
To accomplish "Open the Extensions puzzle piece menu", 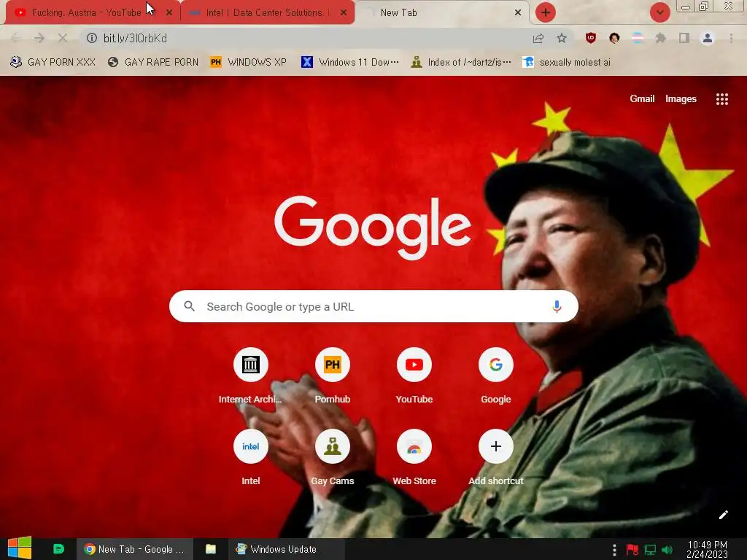I will [x=661, y=38].
